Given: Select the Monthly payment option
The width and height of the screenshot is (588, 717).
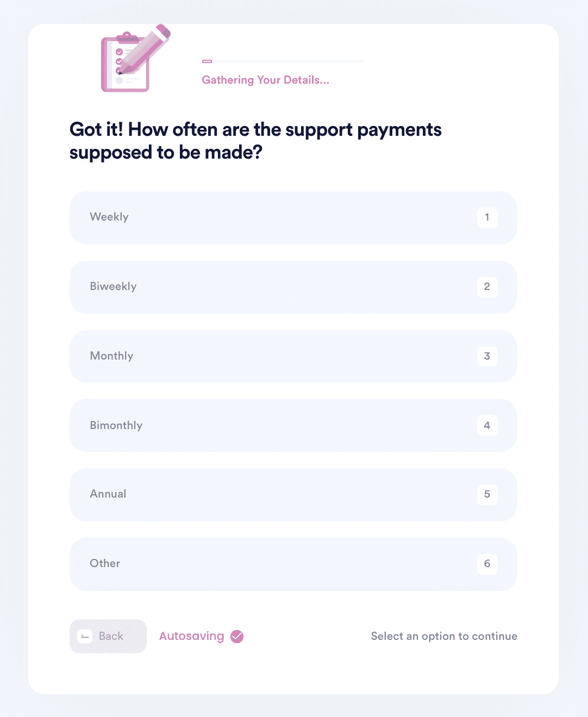Looking at the screenshot, I should pyautogui.click(x=293, y=356).
